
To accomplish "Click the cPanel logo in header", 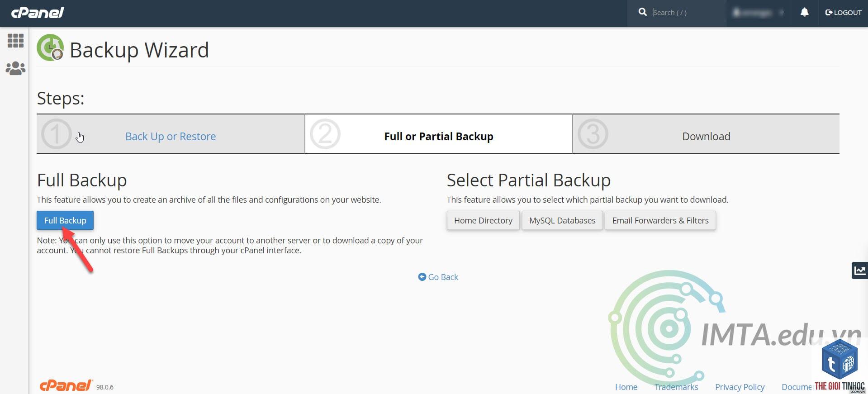I will click(x=38, y=12).
